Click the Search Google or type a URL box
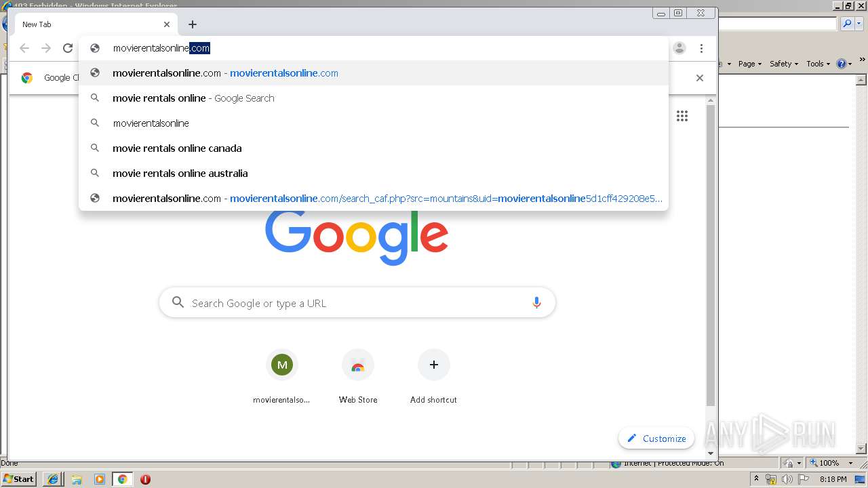 (x=357, y=303)
